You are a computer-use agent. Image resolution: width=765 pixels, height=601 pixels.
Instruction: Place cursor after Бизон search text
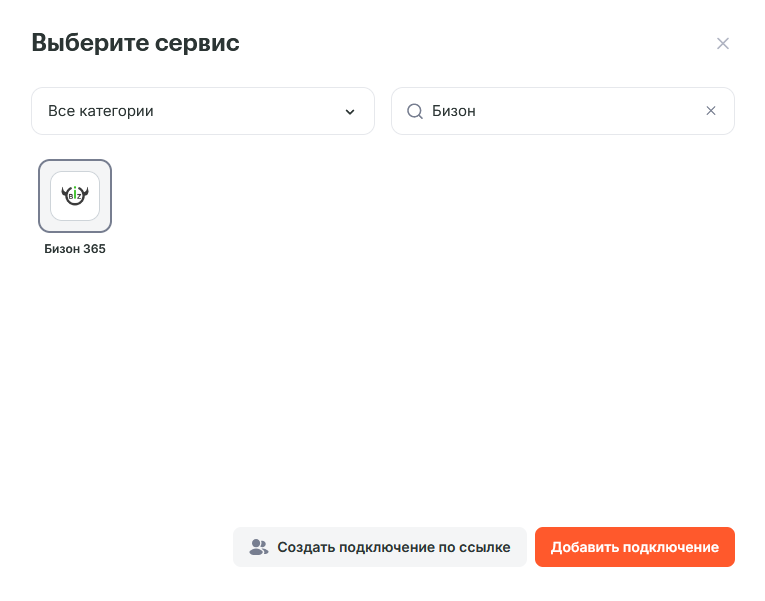478,111
